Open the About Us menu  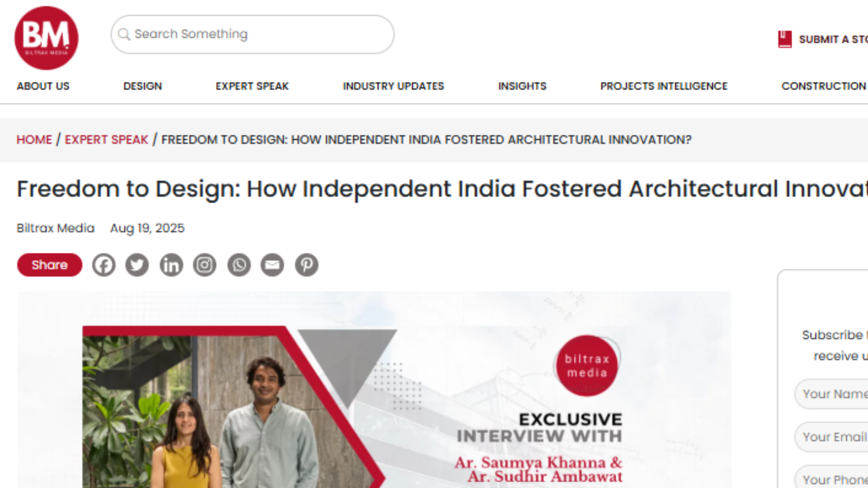click(43, 86)
